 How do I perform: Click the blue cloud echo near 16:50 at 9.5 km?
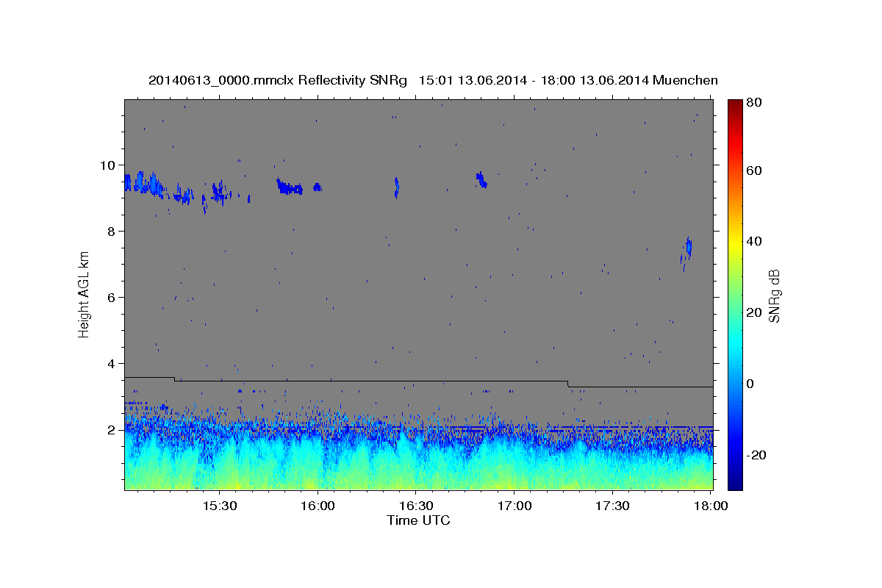click(481, 179)
